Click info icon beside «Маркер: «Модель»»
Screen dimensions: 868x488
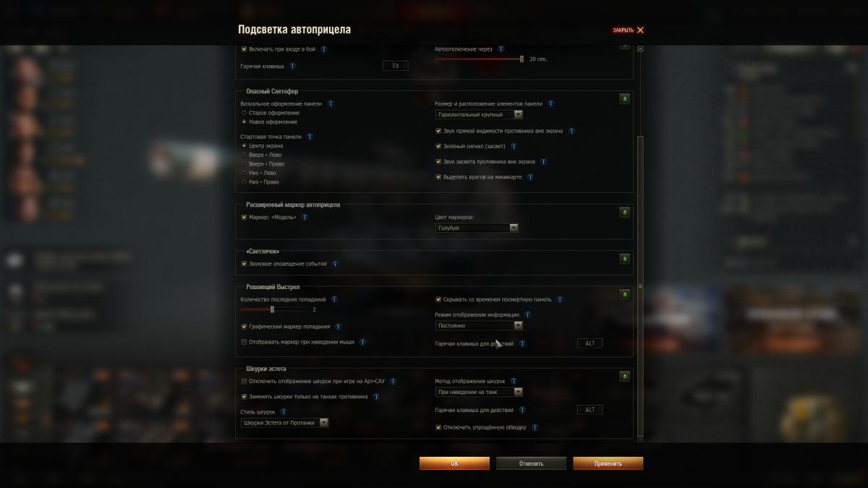point(305,217)
